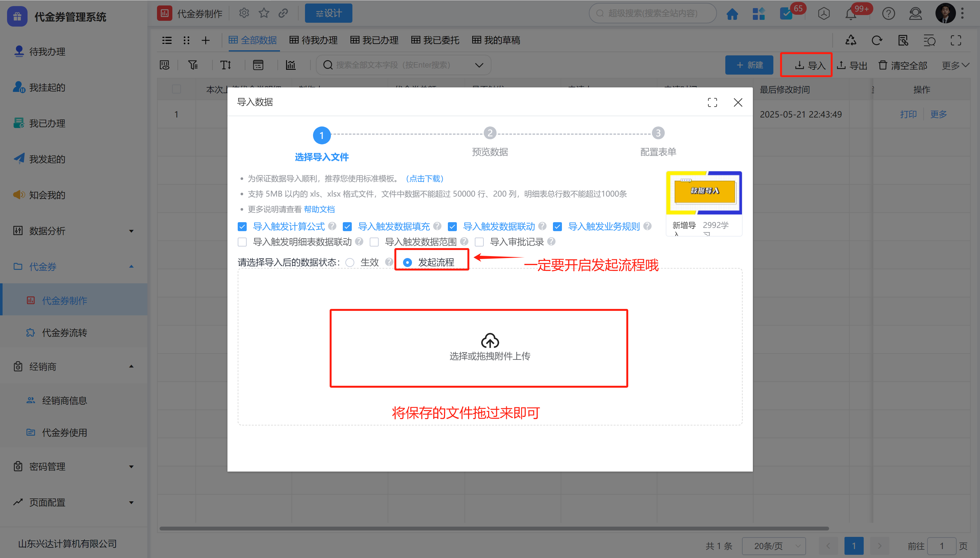Uncheck 导入触发计算公式 checkbox
This screenshot has width=980, height=558.
click(242, 226)
